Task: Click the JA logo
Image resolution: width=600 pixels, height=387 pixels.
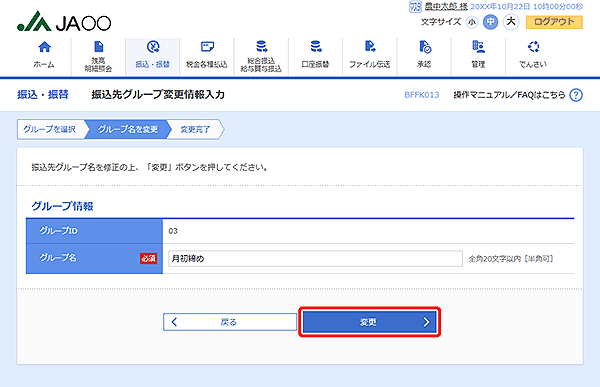Action: coord(64,21)
